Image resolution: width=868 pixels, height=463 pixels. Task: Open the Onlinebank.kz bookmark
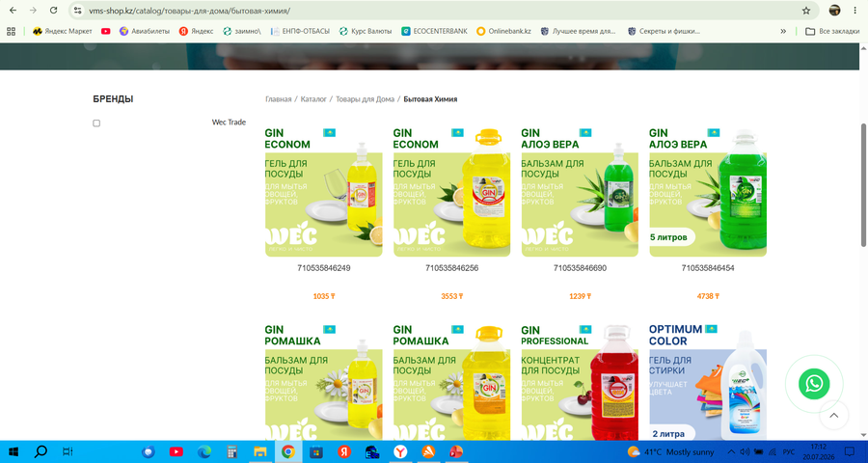pos(503,32)
